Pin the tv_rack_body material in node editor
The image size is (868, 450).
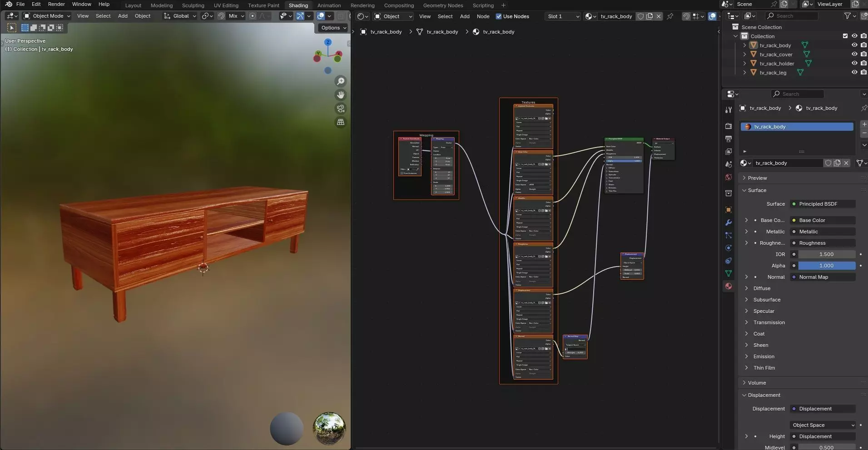[x=670, y=16]
